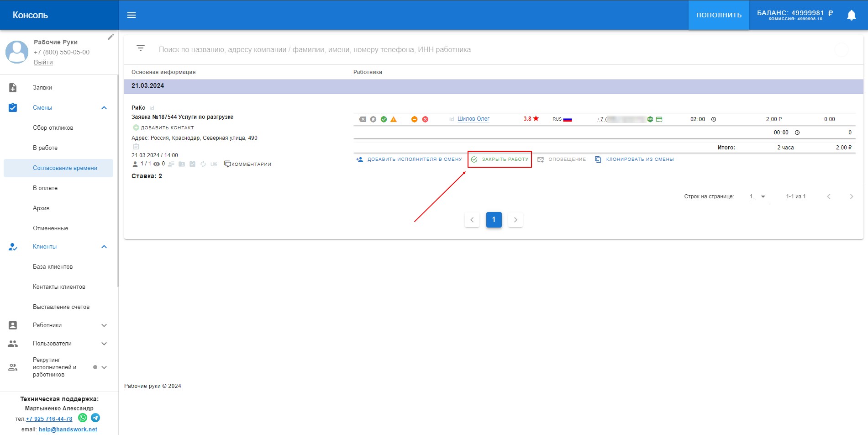Viewport: 868px width, 435px height.
Task: Click the green payment card icon
Action: [659, 119]
